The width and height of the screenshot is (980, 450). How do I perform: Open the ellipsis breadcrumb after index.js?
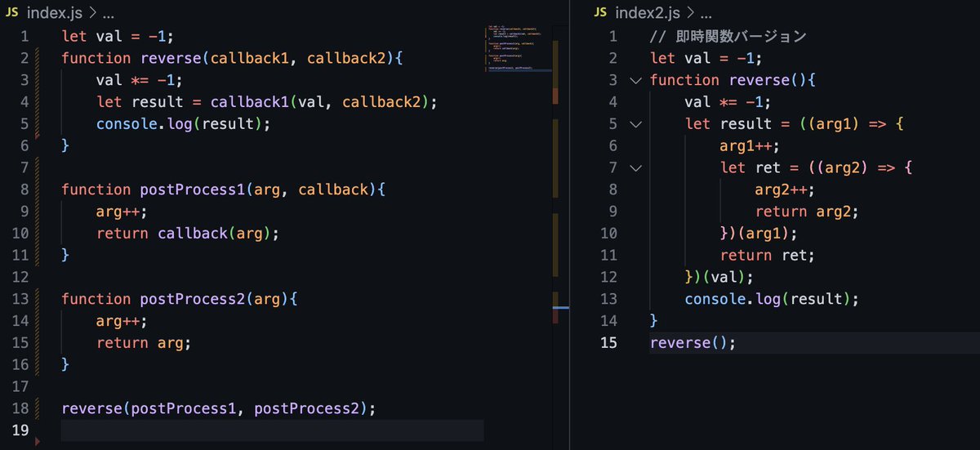109,14
